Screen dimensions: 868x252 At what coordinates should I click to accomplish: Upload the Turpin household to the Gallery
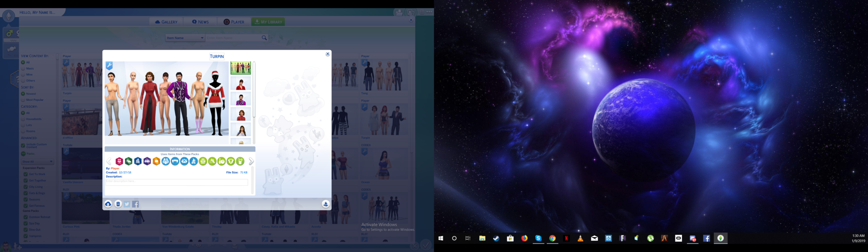108,204
